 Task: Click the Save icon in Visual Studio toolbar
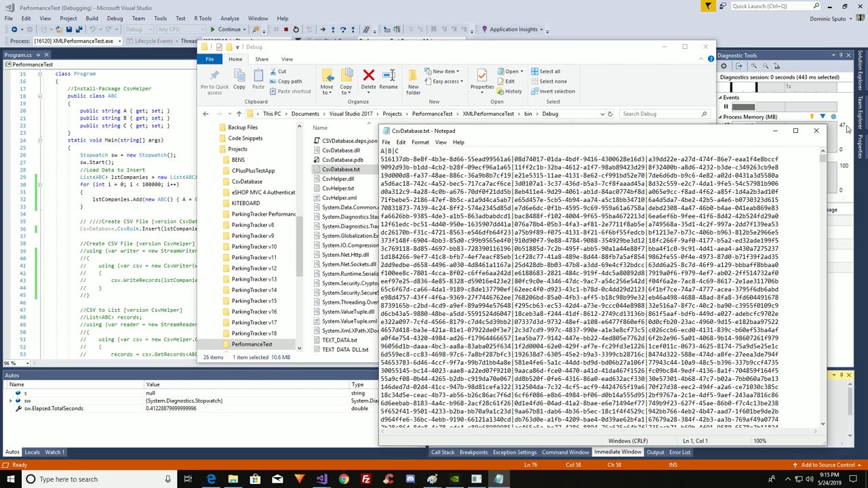68,29
